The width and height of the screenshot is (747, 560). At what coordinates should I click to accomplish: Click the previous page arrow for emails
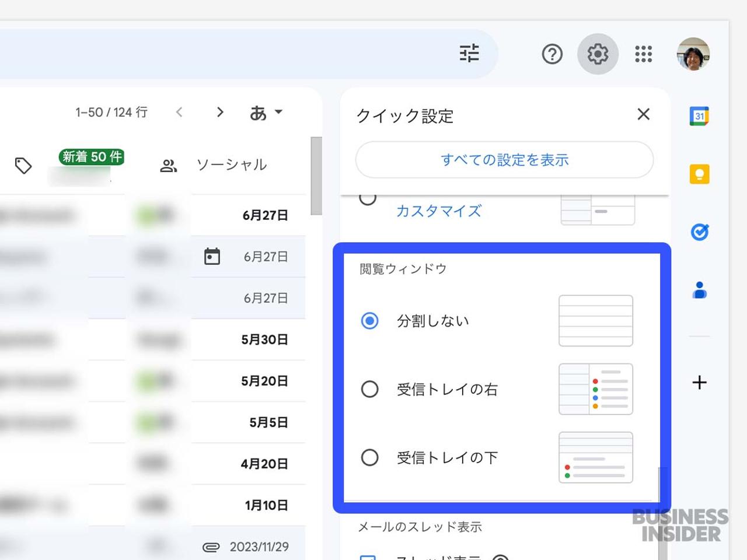pos(179,112)
